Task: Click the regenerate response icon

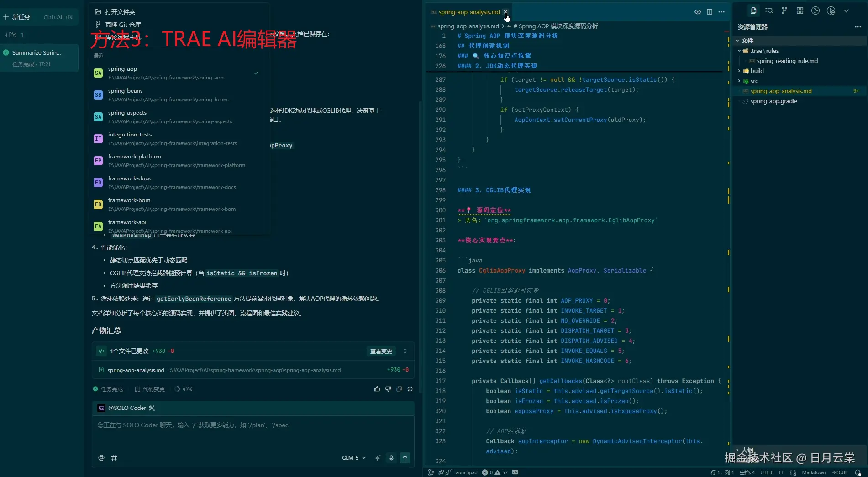Action: point(410,389)
